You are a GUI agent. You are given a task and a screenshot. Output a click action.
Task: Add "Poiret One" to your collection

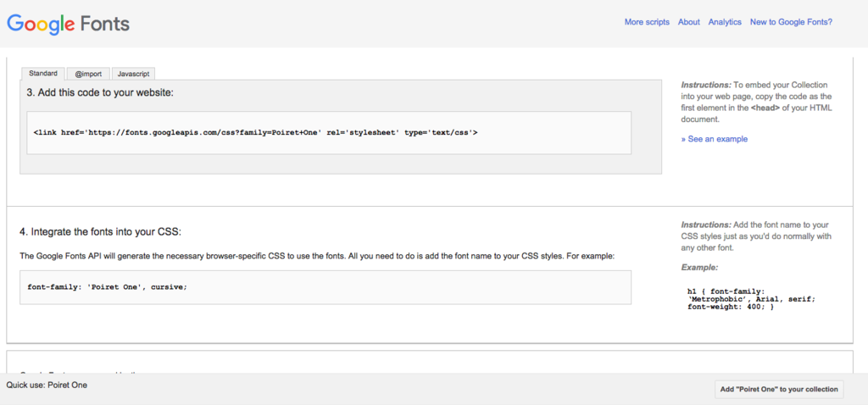(x=779, y=390)
